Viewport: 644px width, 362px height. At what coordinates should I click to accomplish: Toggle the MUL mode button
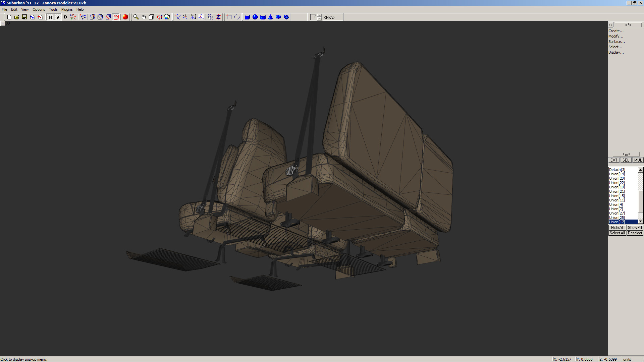(638, 160)
